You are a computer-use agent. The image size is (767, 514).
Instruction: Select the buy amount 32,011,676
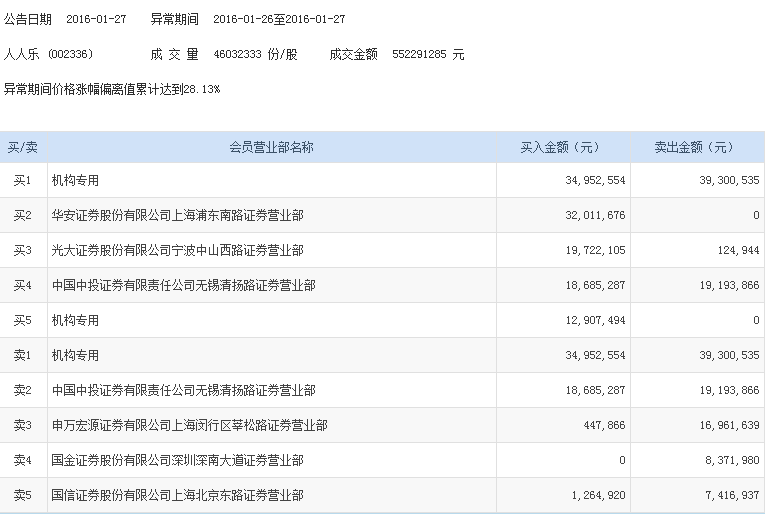point(595,215)
